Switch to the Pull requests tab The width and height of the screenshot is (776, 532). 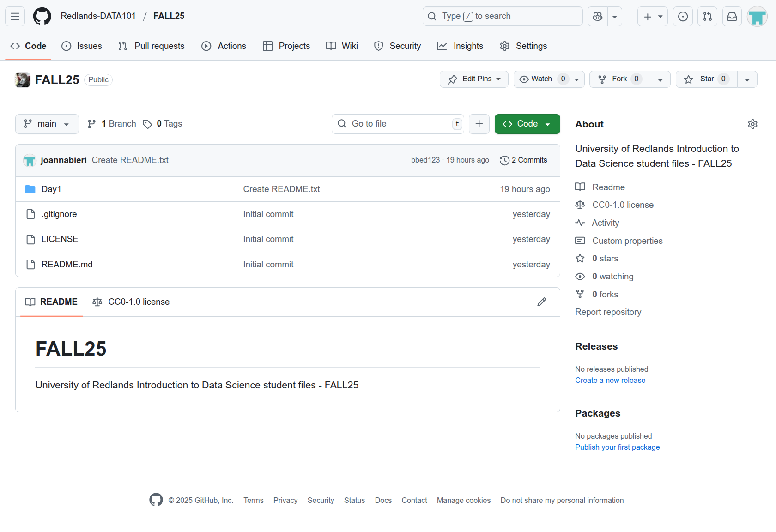coord(151,46)
